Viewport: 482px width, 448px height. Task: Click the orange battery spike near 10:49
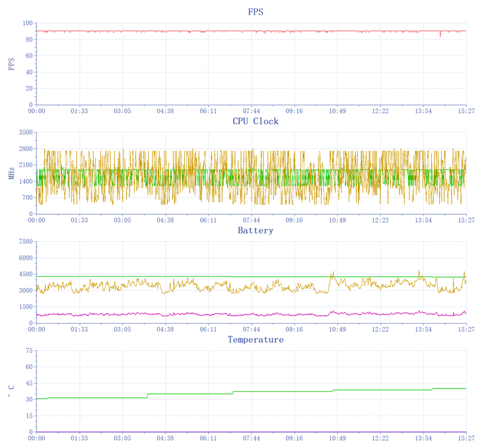333,273
